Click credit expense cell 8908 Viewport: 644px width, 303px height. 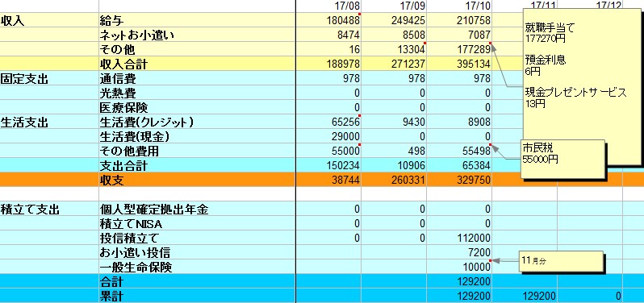(459, 122)
